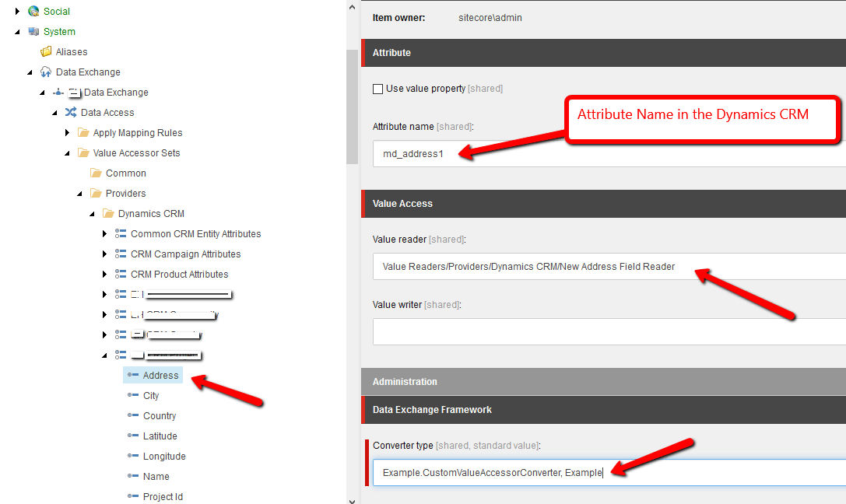Screen dimensions: 846x504
Task: Collapse the Data Access node
Action: coord(54,113)
